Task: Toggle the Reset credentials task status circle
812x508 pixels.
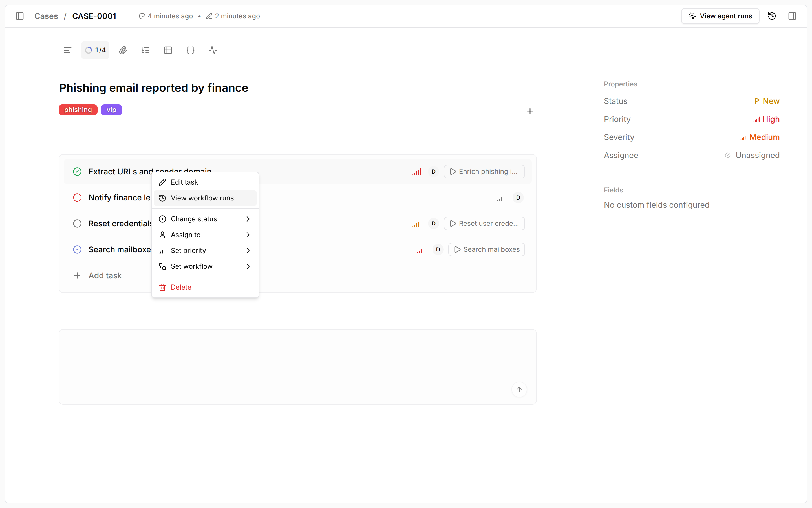Action: [77, 224]
